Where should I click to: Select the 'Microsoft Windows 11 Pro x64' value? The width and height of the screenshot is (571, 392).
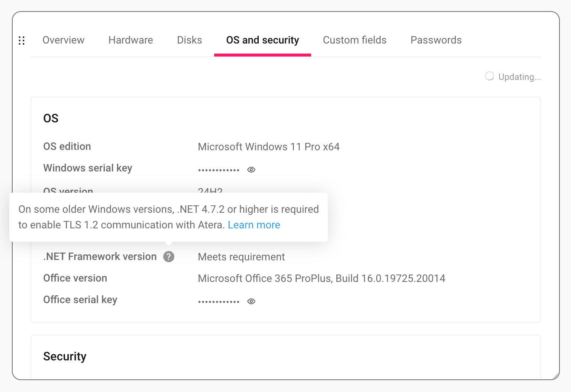(269, 147)
